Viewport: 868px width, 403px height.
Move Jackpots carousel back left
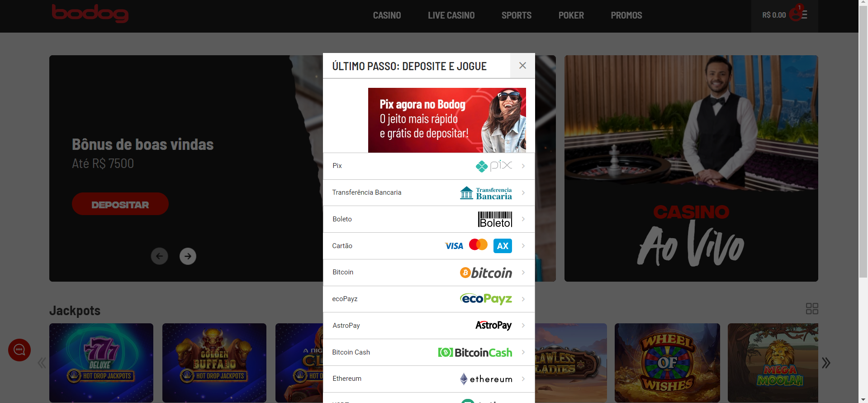42,363
